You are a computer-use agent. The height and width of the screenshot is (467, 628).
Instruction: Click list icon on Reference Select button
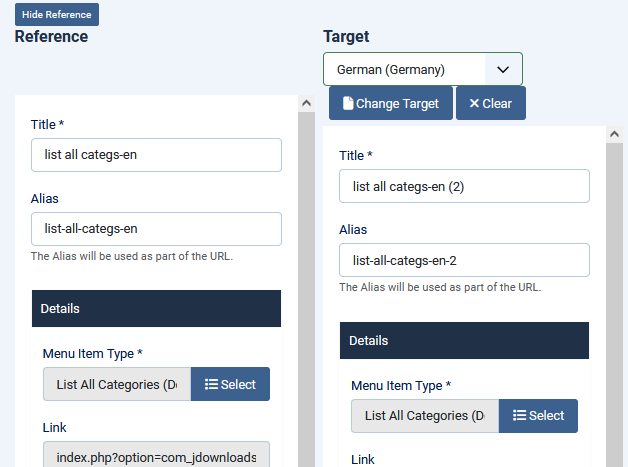pos(211,384)
